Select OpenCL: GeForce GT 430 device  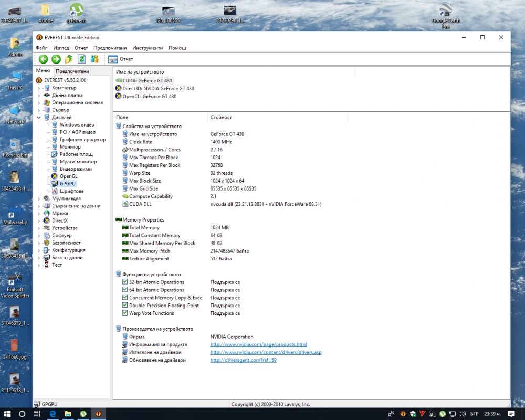pos(146,96)
